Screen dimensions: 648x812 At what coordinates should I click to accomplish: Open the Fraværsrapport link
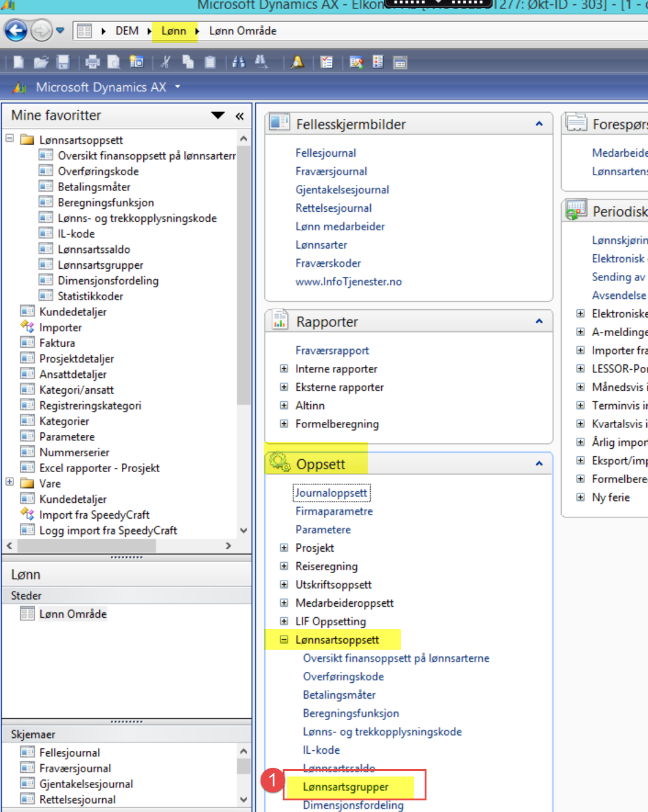pyautogui.click(x=332, y=351)
